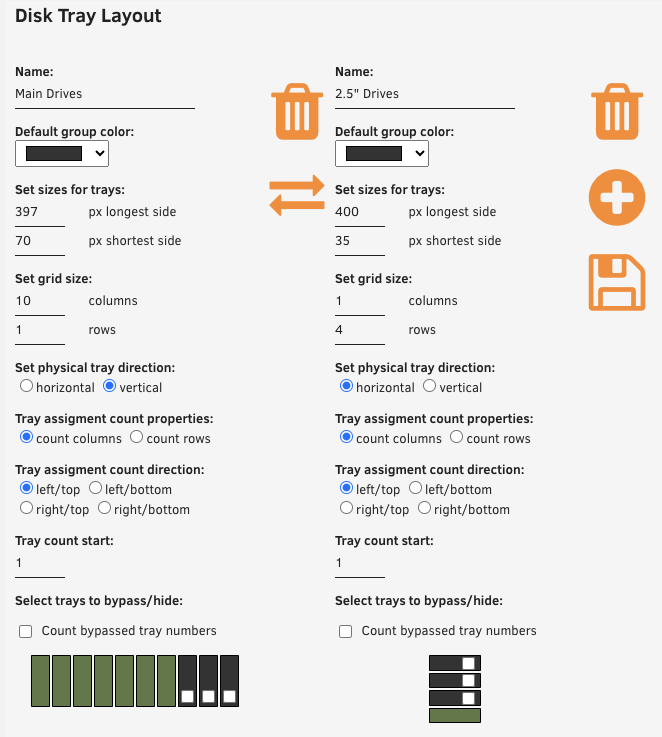662x737 pixels.
Task: Click the Main Drives name field
Action: point(105,94)
